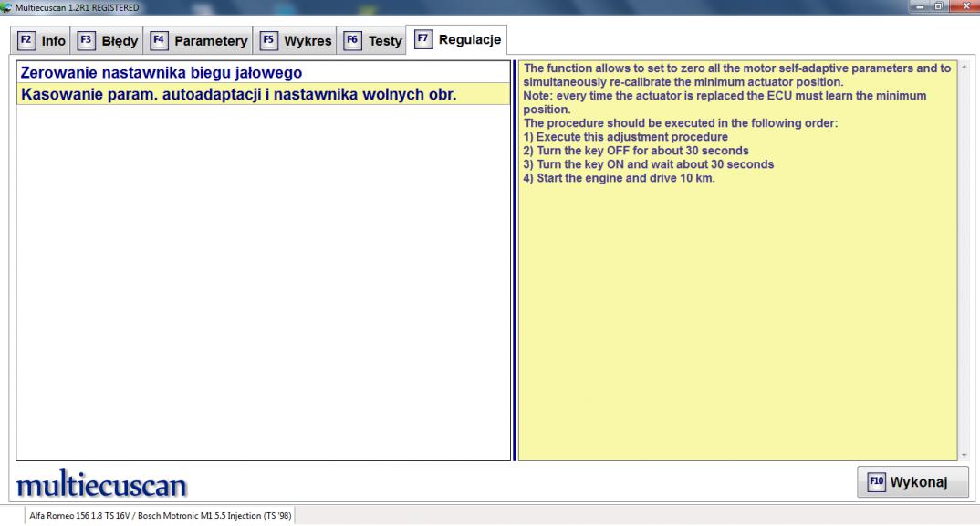Close the Multiecuscan window

coord(964,6)
